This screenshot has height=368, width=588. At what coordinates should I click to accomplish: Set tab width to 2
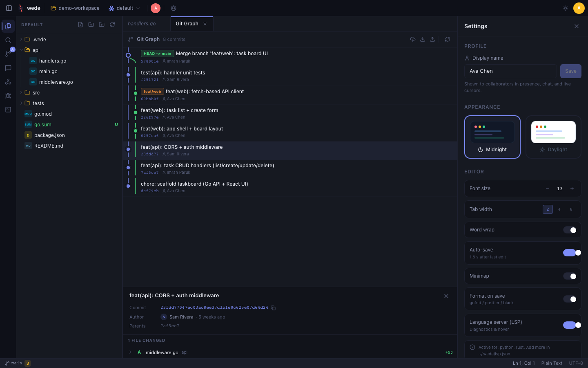point(548,209)
